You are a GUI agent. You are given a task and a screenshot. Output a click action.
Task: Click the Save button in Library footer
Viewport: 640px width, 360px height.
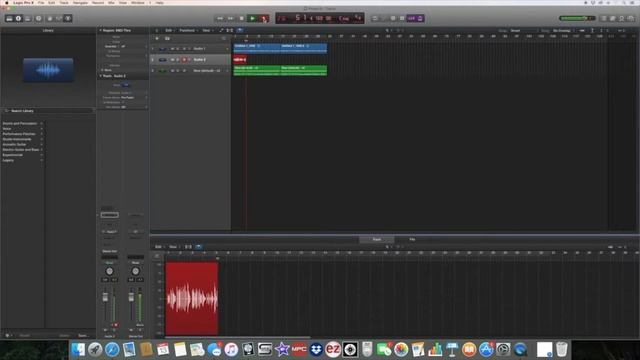(83, 336)
